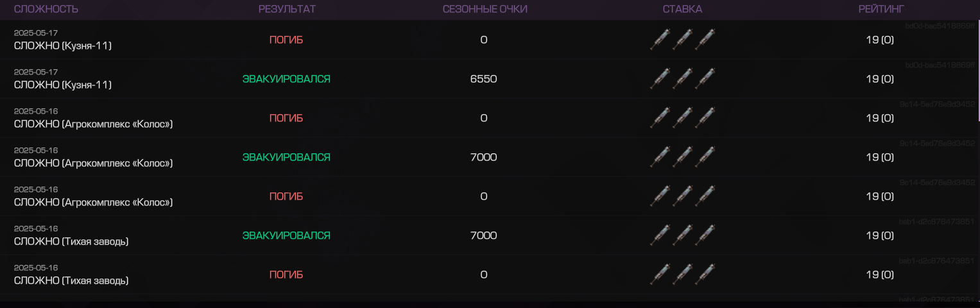Click the Сезонные очки column header
The height and width of the screenshot is (308, 980).
[485, 9]
